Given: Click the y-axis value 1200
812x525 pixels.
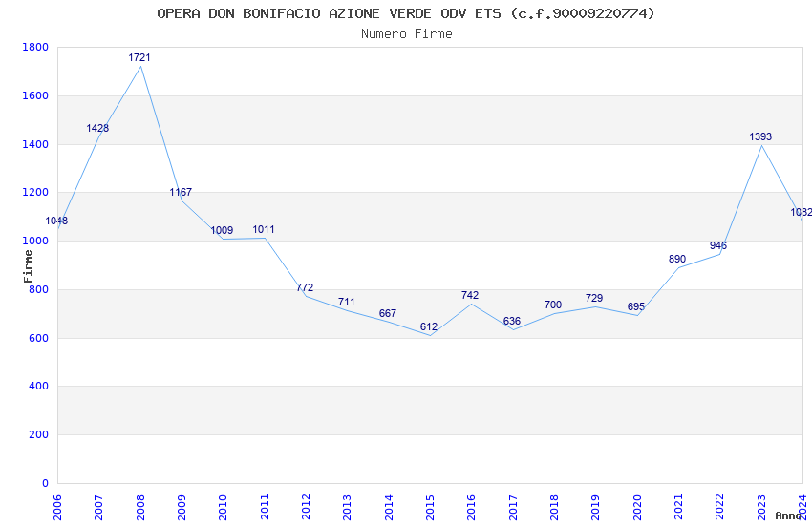Looking at the screenshot, I should click(x=35, y=193).
